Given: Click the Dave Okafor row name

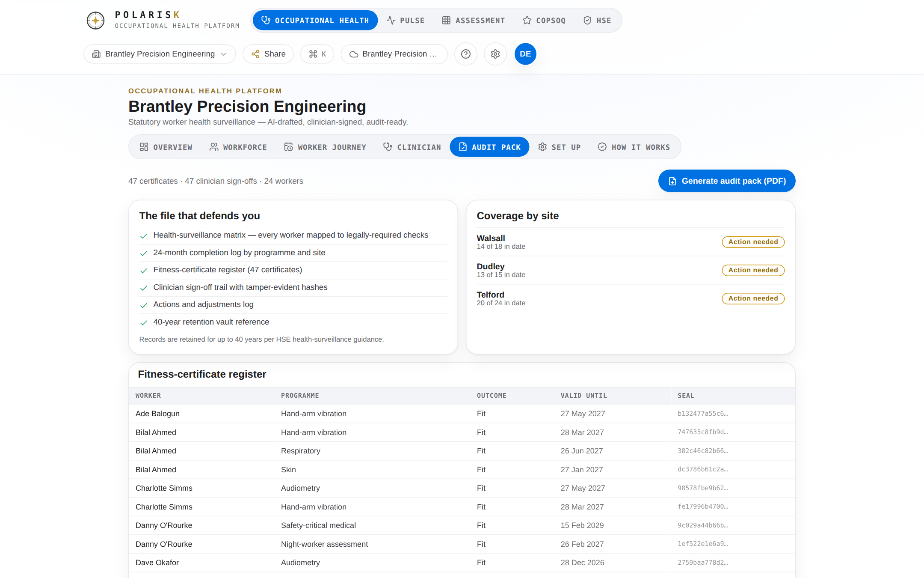Looking at the screenshot, I should [x=157, y=563].
